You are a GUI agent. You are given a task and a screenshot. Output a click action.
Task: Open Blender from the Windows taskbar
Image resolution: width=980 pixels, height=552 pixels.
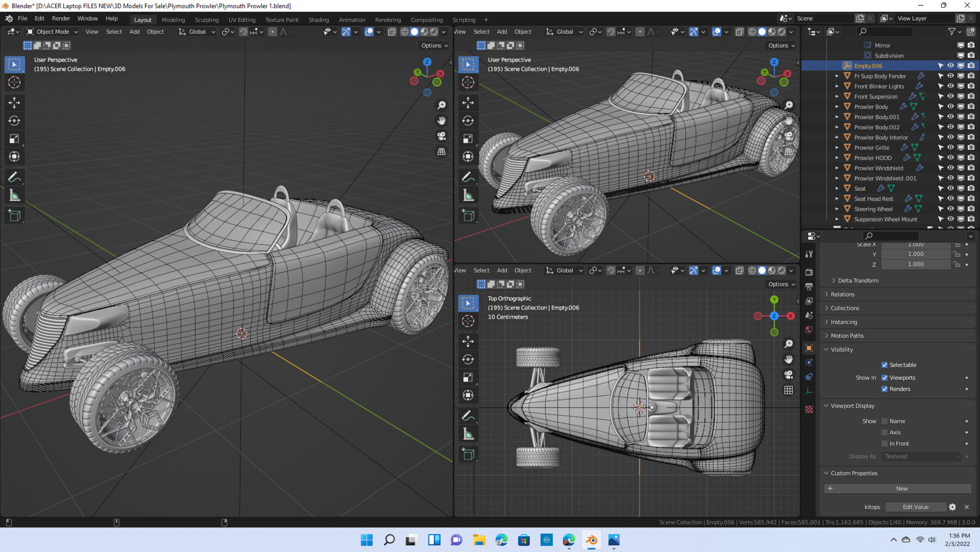pos(591,540)
